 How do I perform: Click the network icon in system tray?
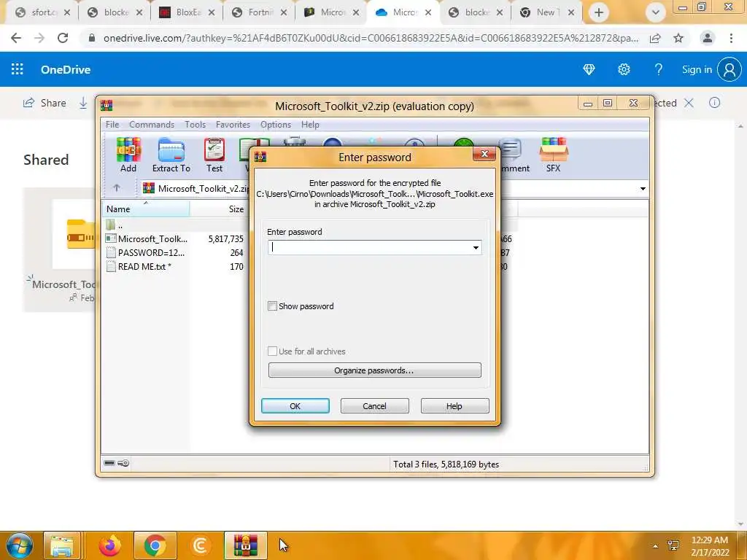(x=673, y=545)
